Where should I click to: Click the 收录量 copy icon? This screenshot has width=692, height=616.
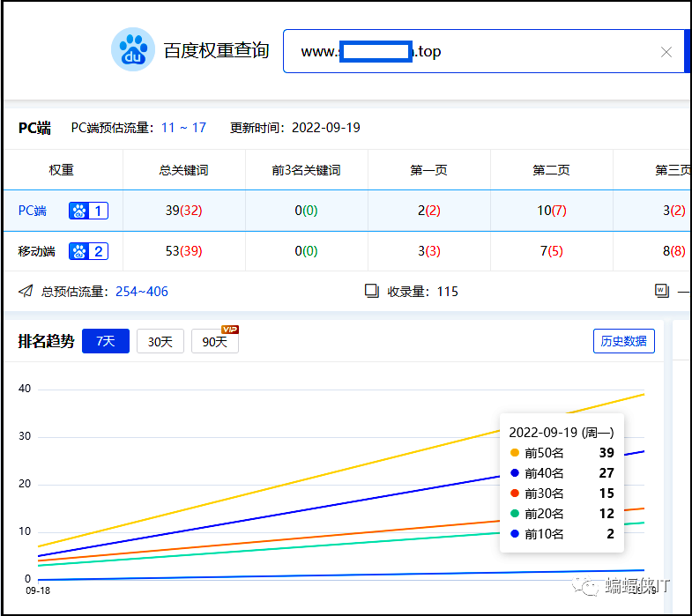click(x=372, y=291)
